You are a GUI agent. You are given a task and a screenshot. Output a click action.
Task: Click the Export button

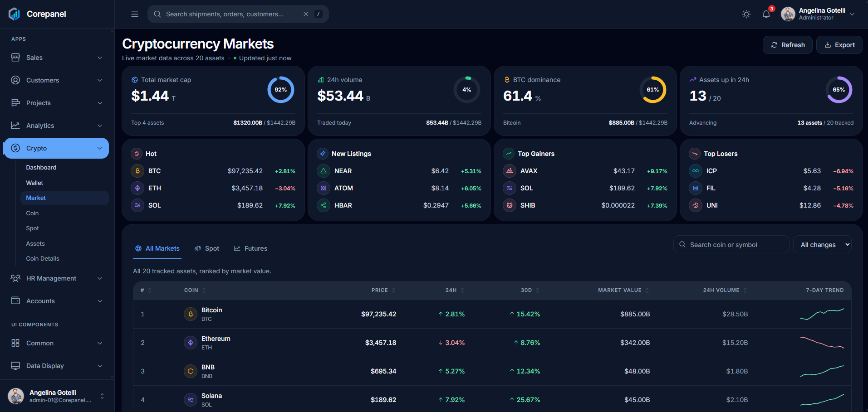[x=839, y=45]
